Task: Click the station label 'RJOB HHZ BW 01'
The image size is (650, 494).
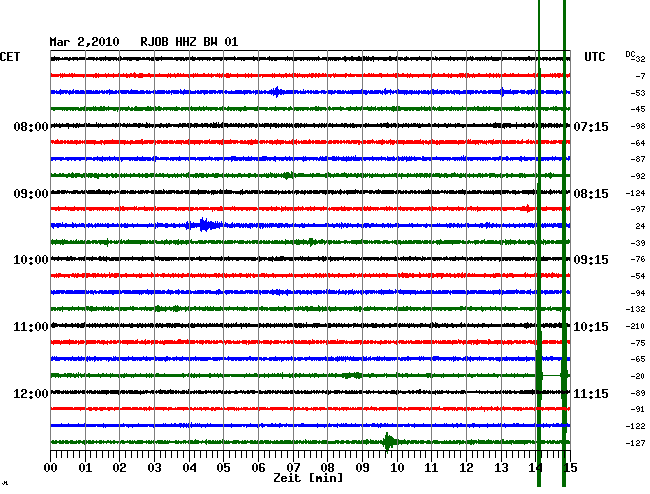Action: [189, 42]
